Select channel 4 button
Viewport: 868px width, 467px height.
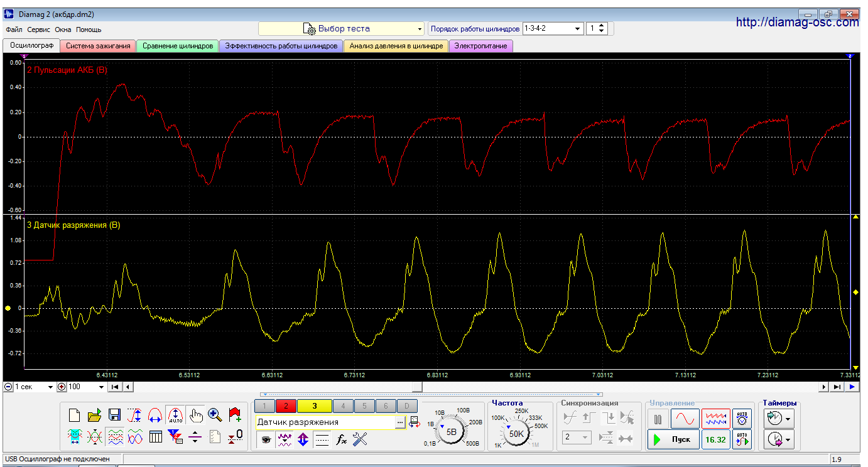[x=343, y=405]
